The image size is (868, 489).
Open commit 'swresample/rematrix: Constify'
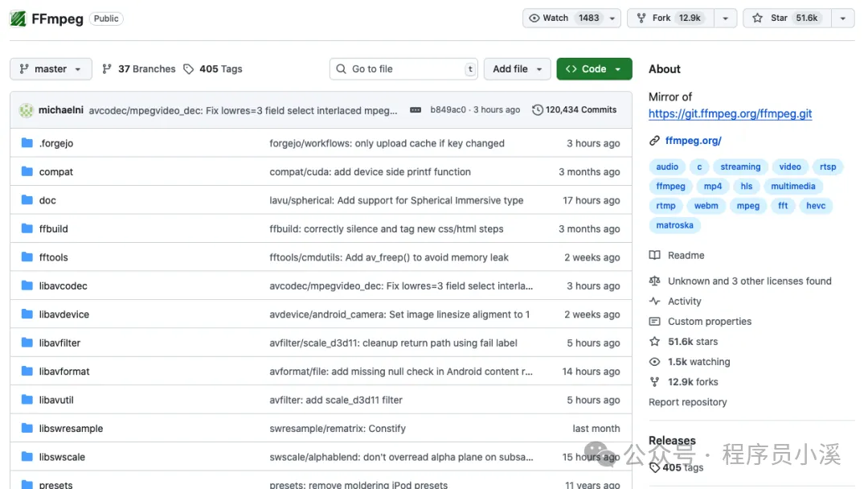click(338, 428)
